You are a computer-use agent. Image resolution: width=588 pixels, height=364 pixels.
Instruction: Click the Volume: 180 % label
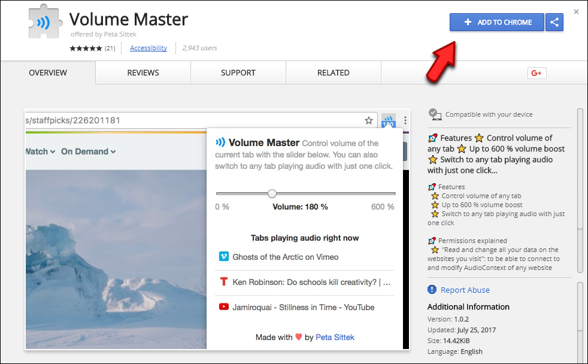pos(300,207)
